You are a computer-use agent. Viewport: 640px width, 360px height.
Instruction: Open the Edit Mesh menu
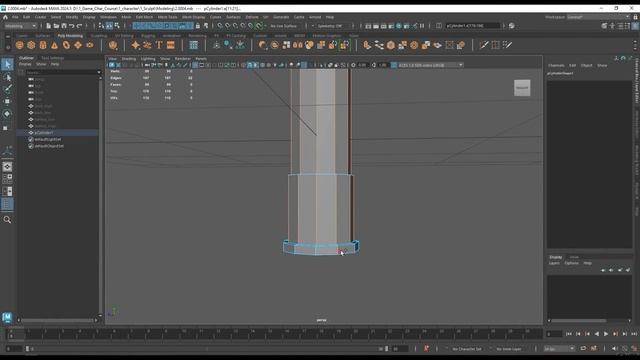click(x=144, y=17)
